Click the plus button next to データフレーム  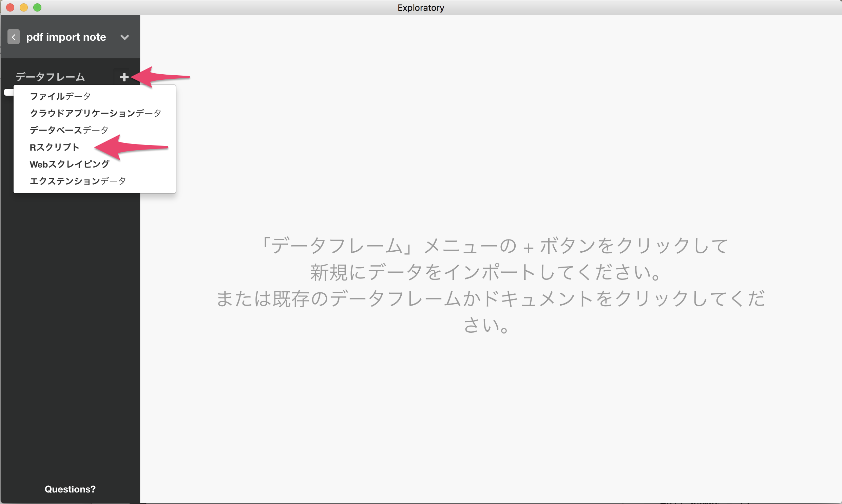point(124,77)
